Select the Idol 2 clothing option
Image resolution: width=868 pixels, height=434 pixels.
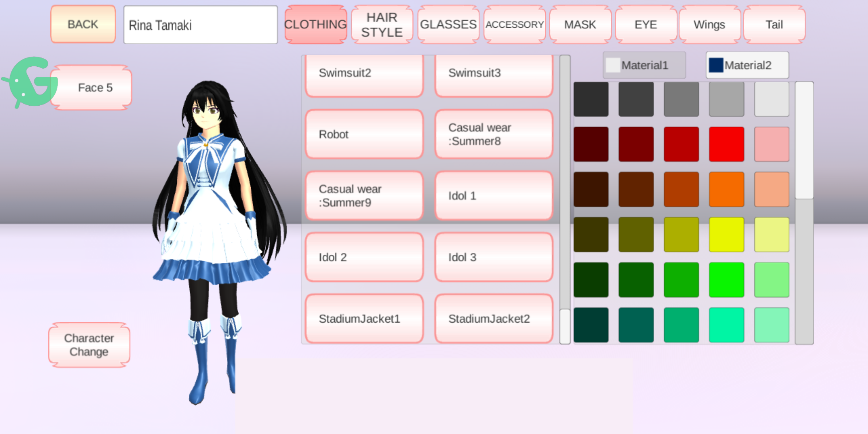pyautogui.click(x=364, y=257)
